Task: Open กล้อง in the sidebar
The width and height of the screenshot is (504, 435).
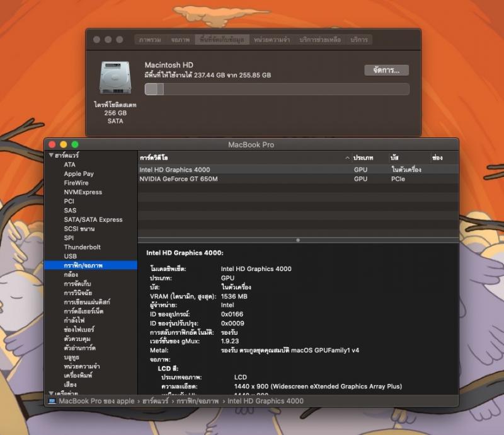Action: (71, 275)
